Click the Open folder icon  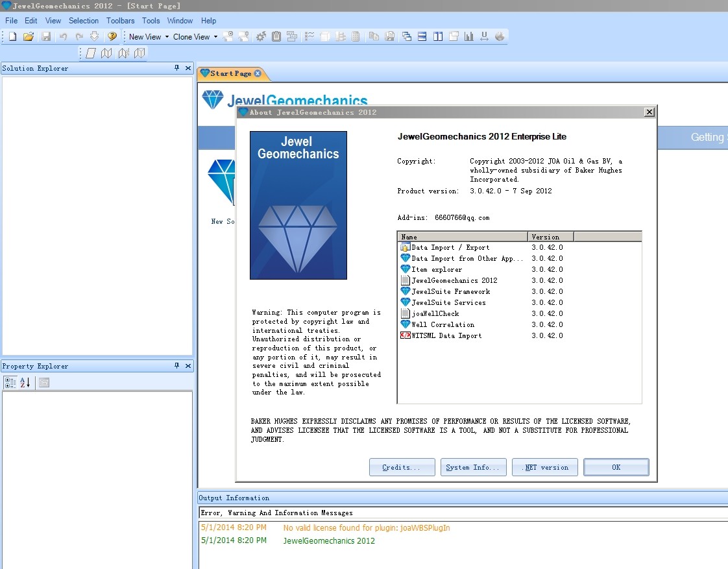click(29, 36)
